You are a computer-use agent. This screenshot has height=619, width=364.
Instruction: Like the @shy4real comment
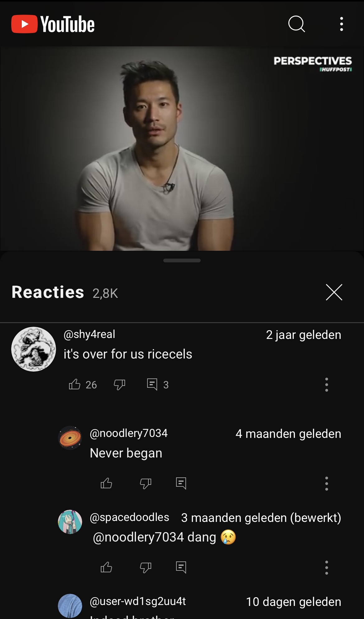click(75, 384)
